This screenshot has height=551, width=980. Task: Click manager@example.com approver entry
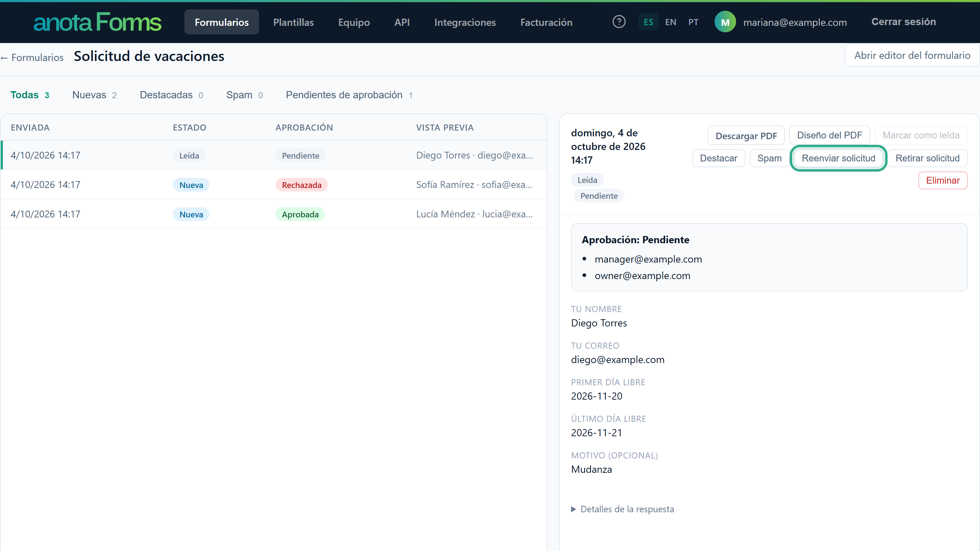[x=648, y=259]
